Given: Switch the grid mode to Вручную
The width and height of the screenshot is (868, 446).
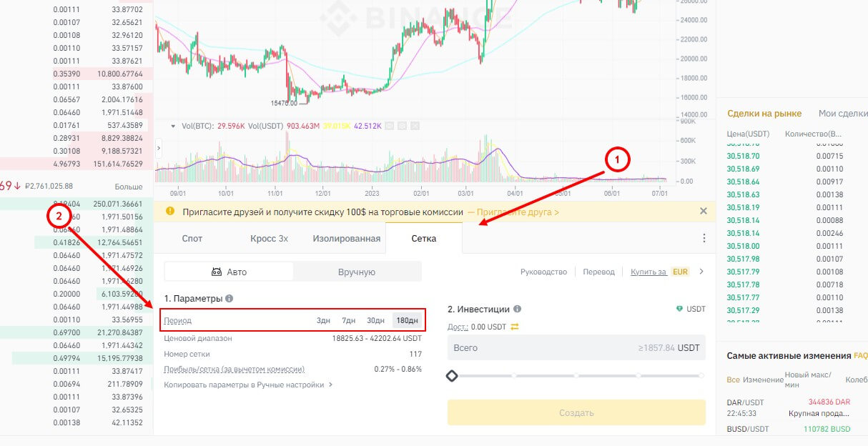Looking at the screenshot, I should point(356,272).
